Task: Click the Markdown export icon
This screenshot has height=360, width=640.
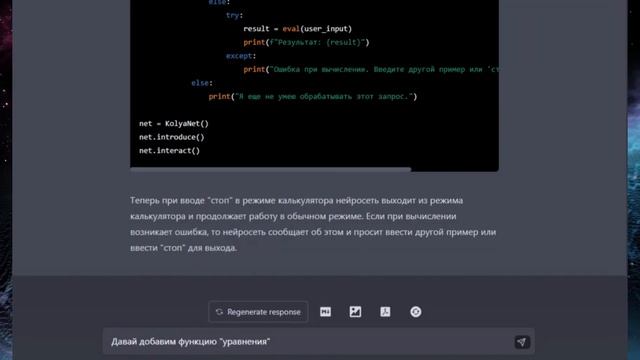Action: point(325,312)
